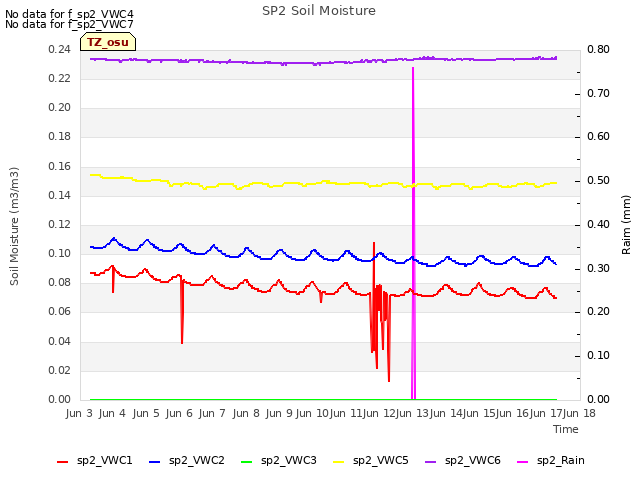Click the 0.60 right axis value

click(x=598, y=136)
